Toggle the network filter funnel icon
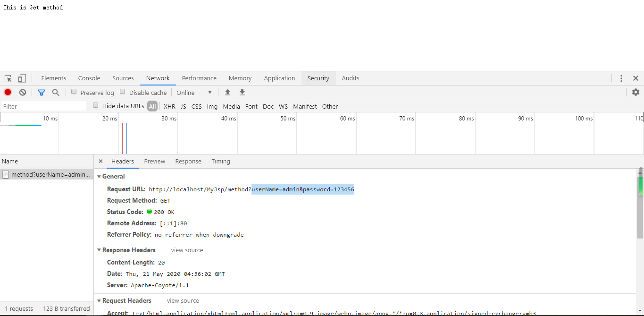 coord(42,92)
